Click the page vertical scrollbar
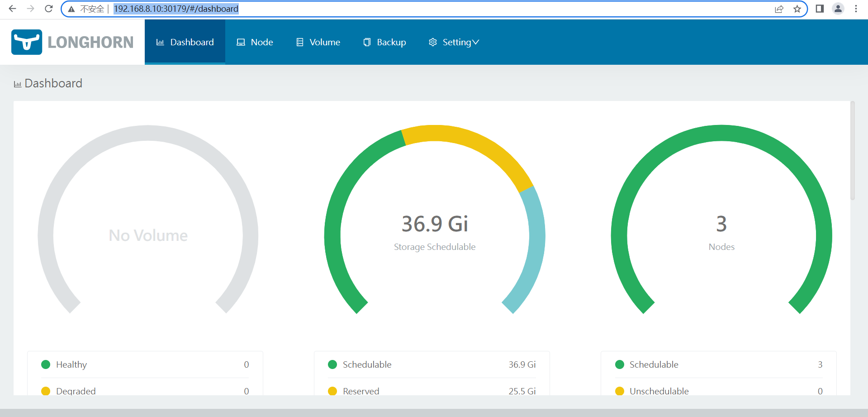868x417 pixels. point(852,150)
